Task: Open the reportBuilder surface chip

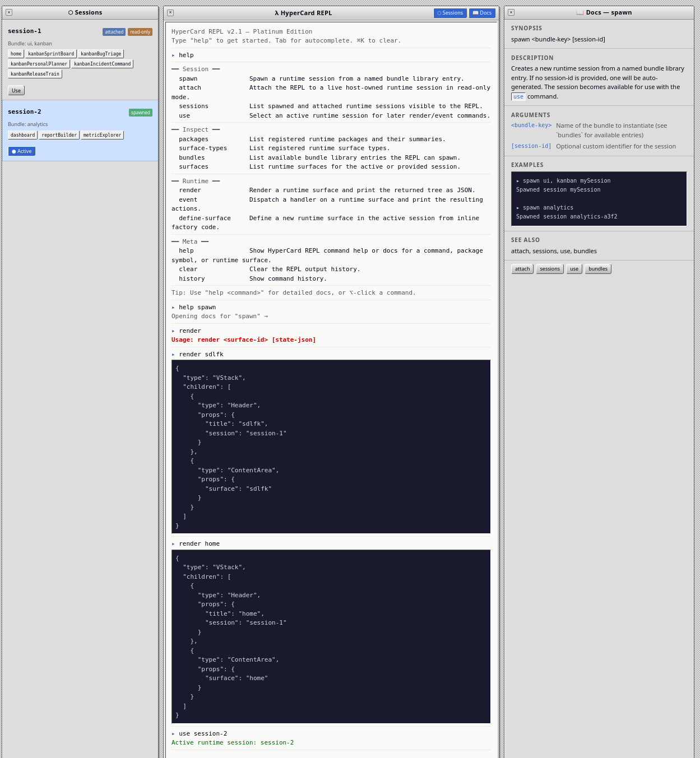Action: coord(59,135)
